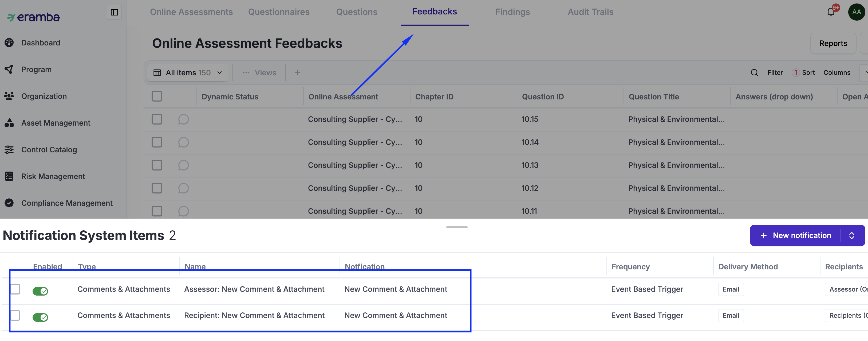Grab the notification panel drag handle
The height and width of the screenshot is (341, 868).
point(457,227)
